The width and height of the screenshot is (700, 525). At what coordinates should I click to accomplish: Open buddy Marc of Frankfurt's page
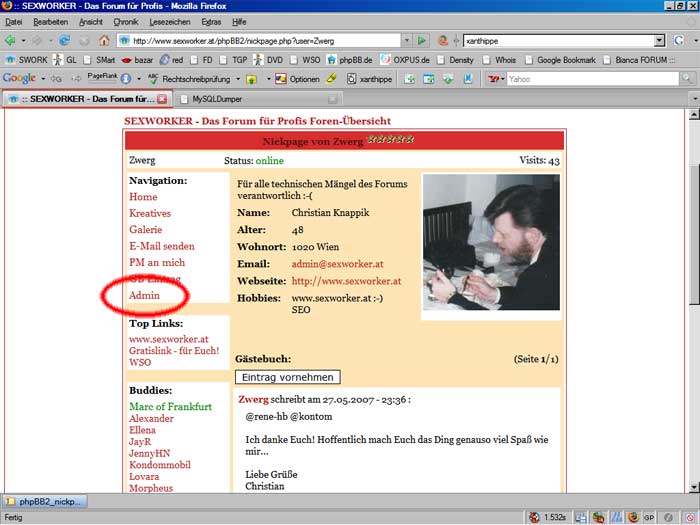tap(171, 407)
